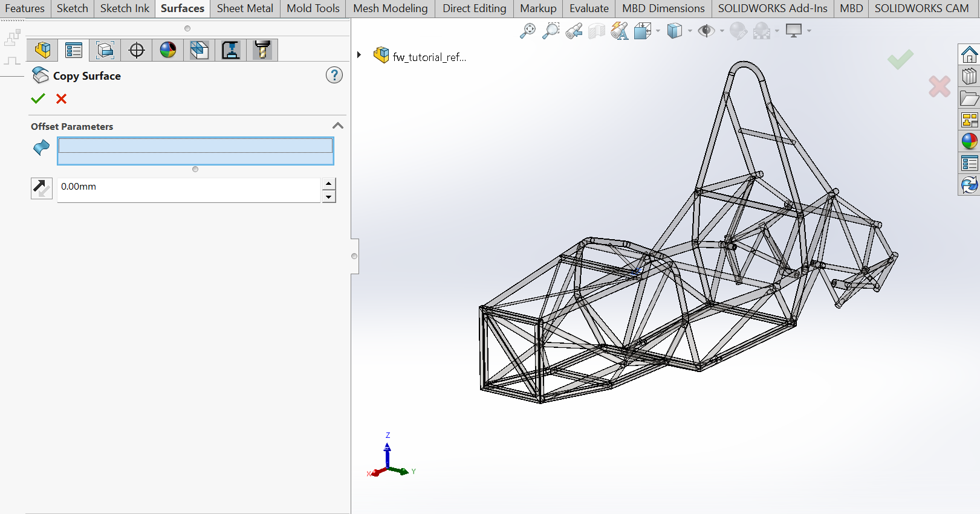
Task: Click the Previous View icon
Action: point(574,31)
